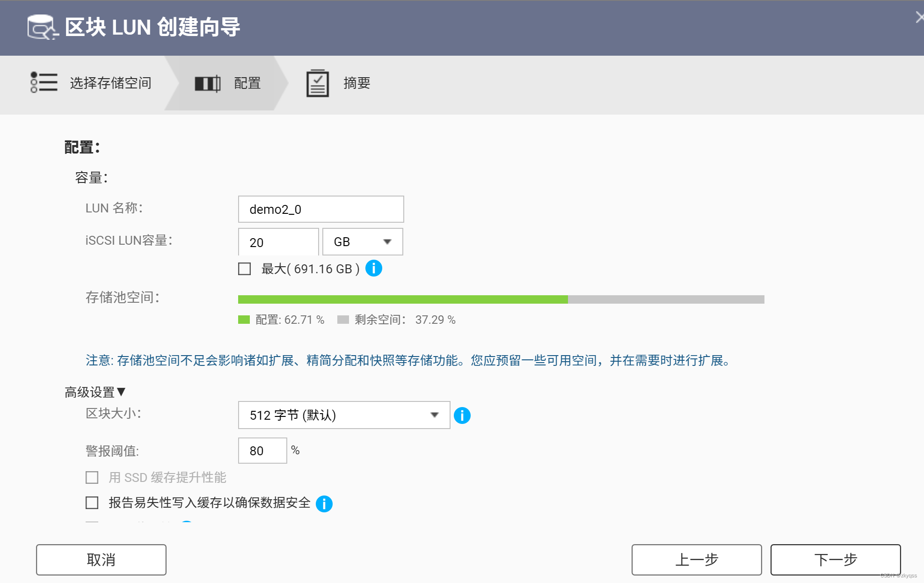Viewport: 924px width, 583px height.
Task: Go to the select storage space step
Action: [110, 83]
